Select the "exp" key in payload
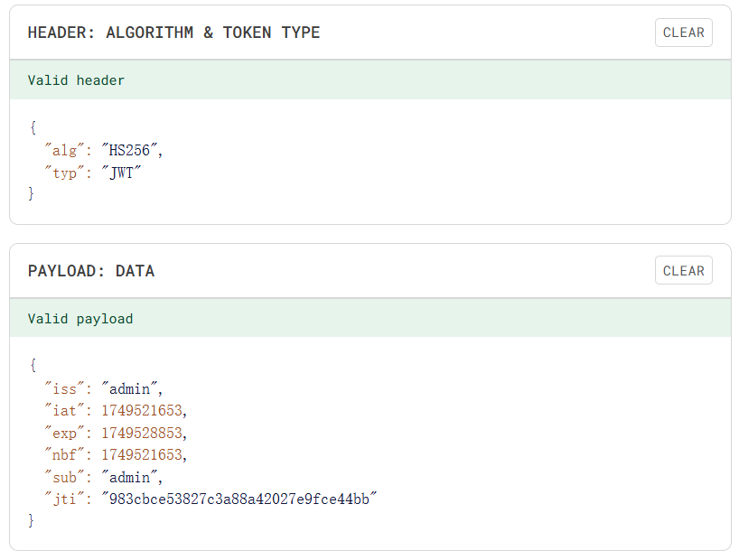 (x=64, y=433)
